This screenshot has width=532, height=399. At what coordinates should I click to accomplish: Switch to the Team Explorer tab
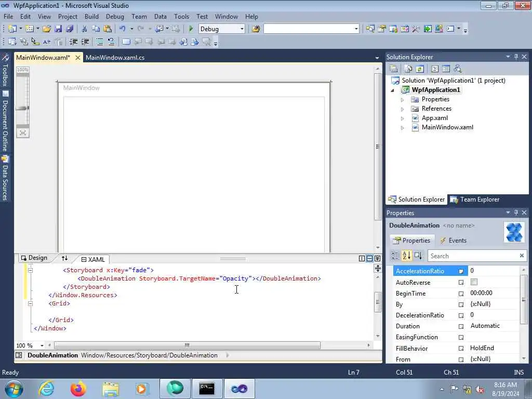[x=475, y=199]
